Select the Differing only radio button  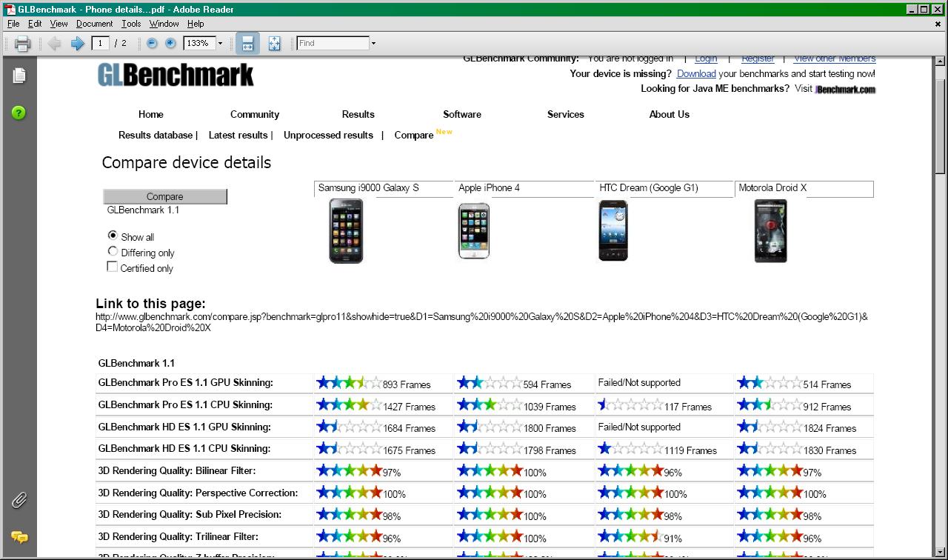113,252
